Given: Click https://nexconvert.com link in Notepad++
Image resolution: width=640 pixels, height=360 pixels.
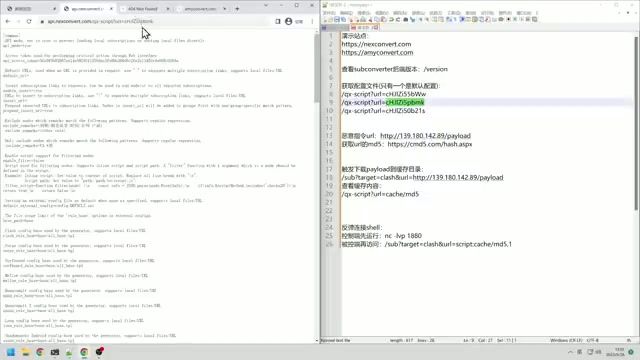Looking at the screenshot, I should click(x=376, y=44).
